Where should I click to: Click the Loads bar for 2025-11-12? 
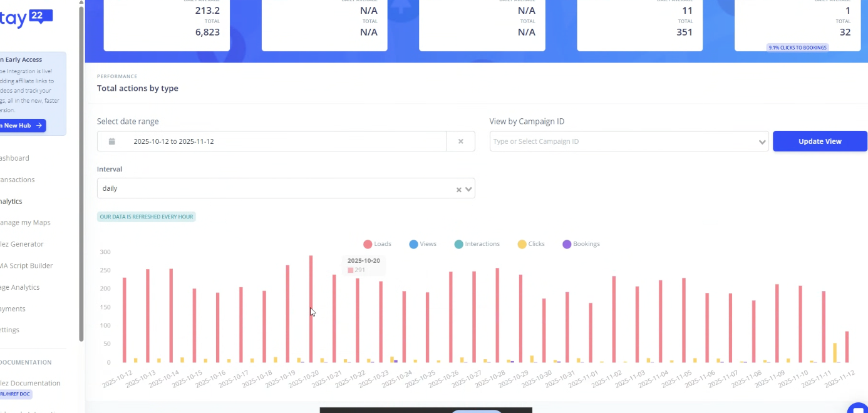pos(847,347)
